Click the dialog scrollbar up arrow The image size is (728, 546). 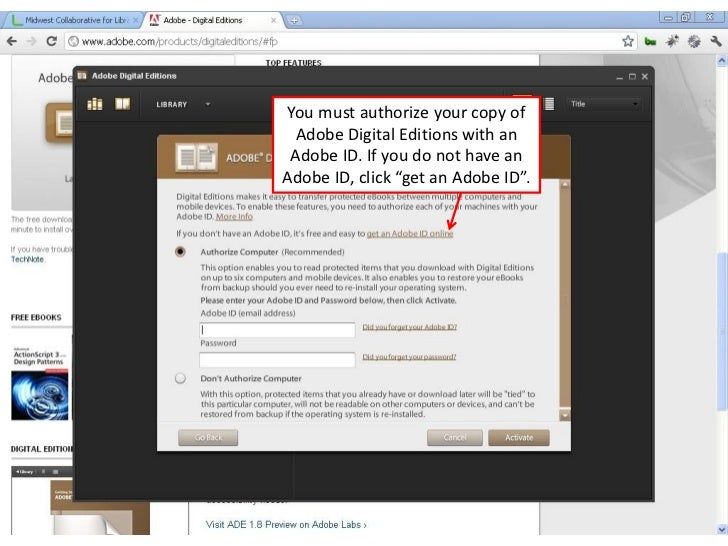(x=565, y=185)
